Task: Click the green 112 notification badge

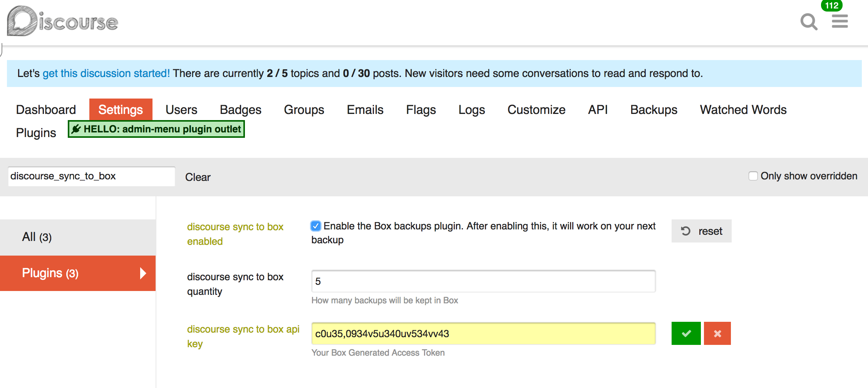Action: tap(832, 5)
